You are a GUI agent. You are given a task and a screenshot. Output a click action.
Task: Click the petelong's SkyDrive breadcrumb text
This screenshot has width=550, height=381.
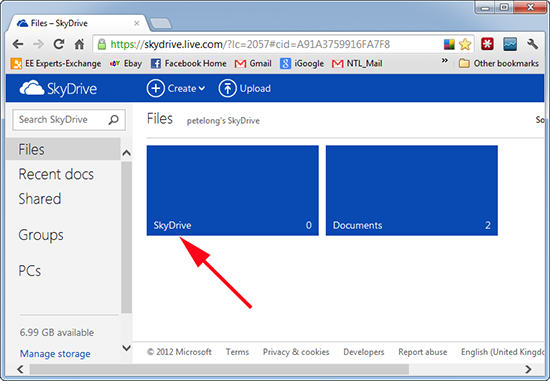pos(223,121)
